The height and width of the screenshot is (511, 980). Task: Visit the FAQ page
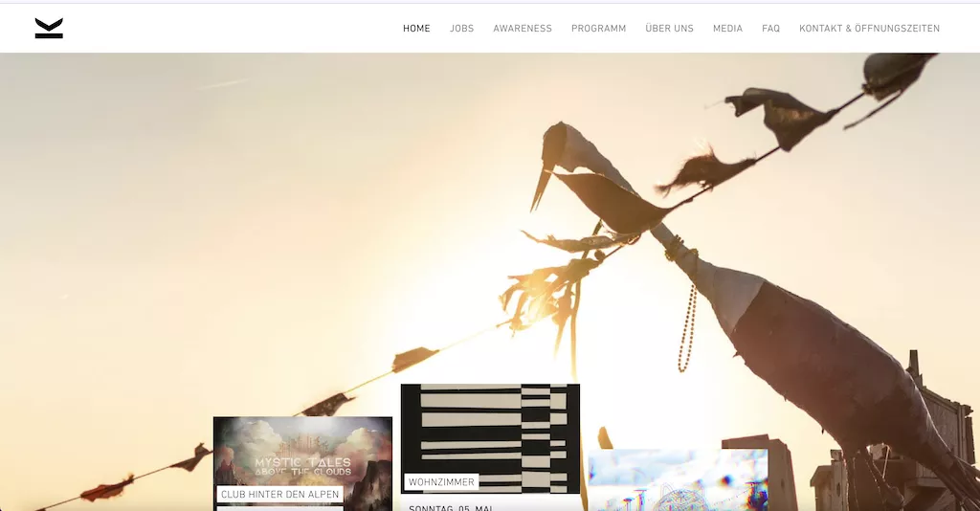point(770,29)
